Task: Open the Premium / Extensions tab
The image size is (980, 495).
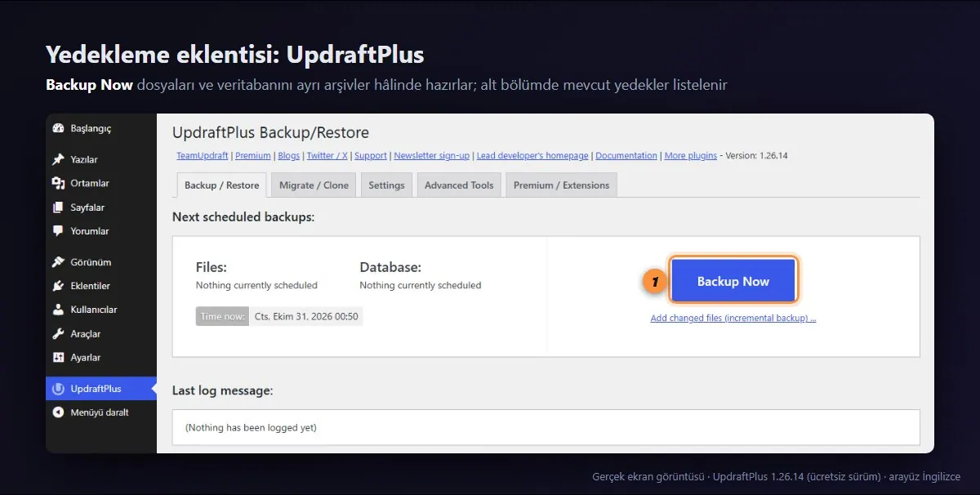Action: click(x=561, y=185)
